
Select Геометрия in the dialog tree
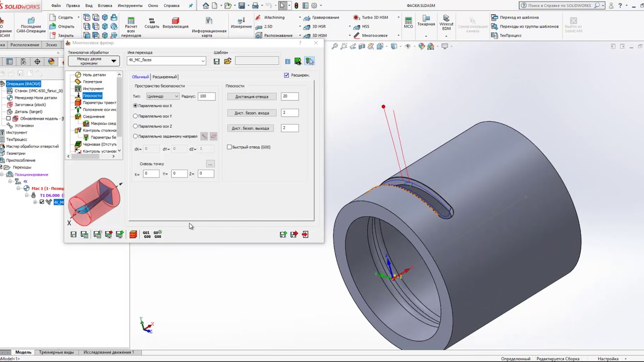point(92,81)
